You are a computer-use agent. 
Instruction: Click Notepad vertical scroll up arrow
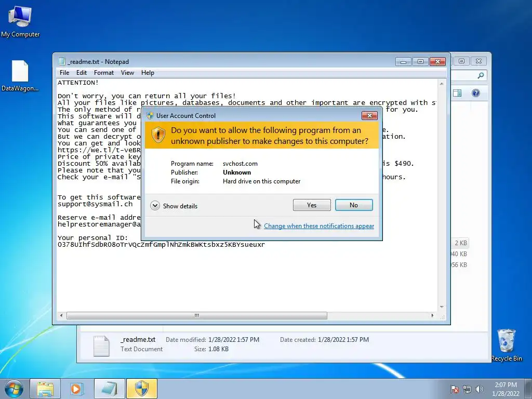(442, 84)
